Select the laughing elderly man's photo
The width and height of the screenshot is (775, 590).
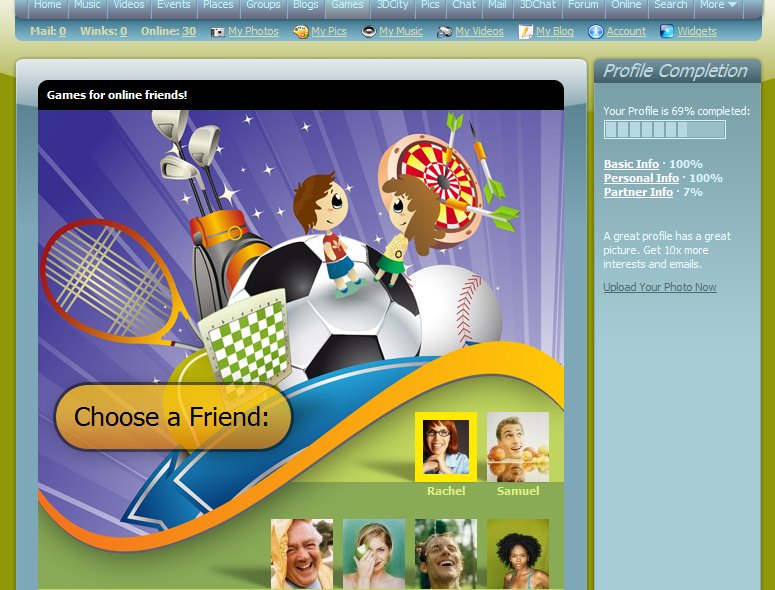point(301,553)
